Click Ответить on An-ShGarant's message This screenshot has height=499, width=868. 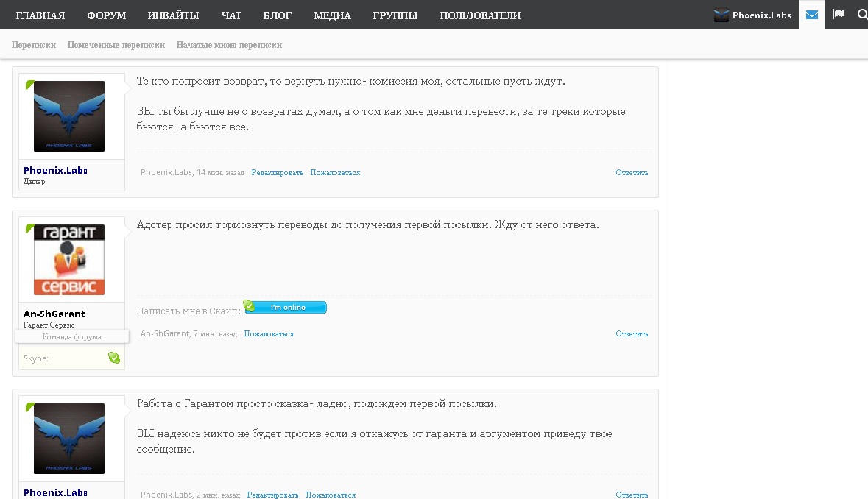tap(632, 334)
